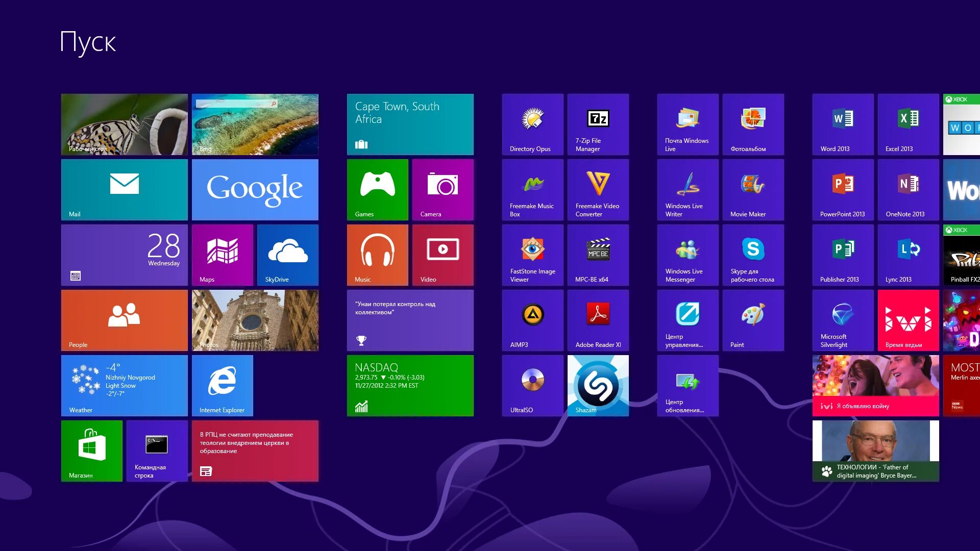Launch UltraISO tile

click(532, 386)
